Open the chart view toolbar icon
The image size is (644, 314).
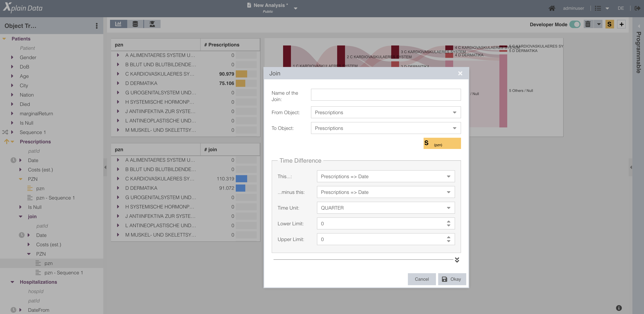(x=118, y=24)
